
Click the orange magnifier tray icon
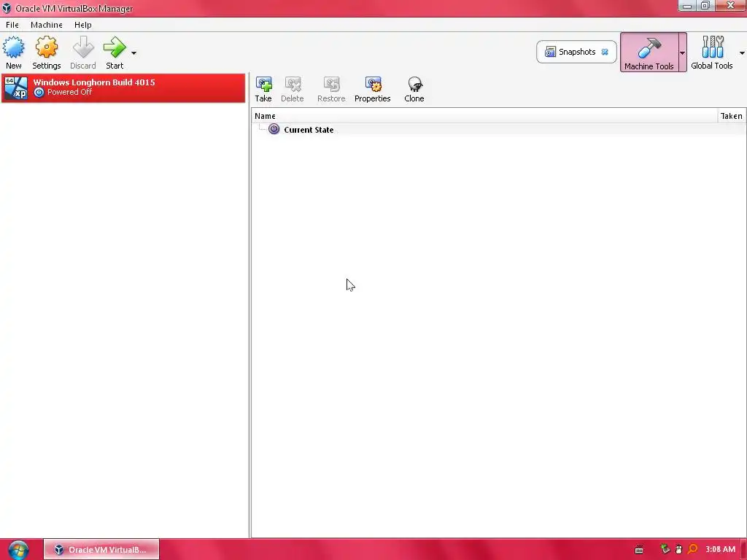pos(693,549)
